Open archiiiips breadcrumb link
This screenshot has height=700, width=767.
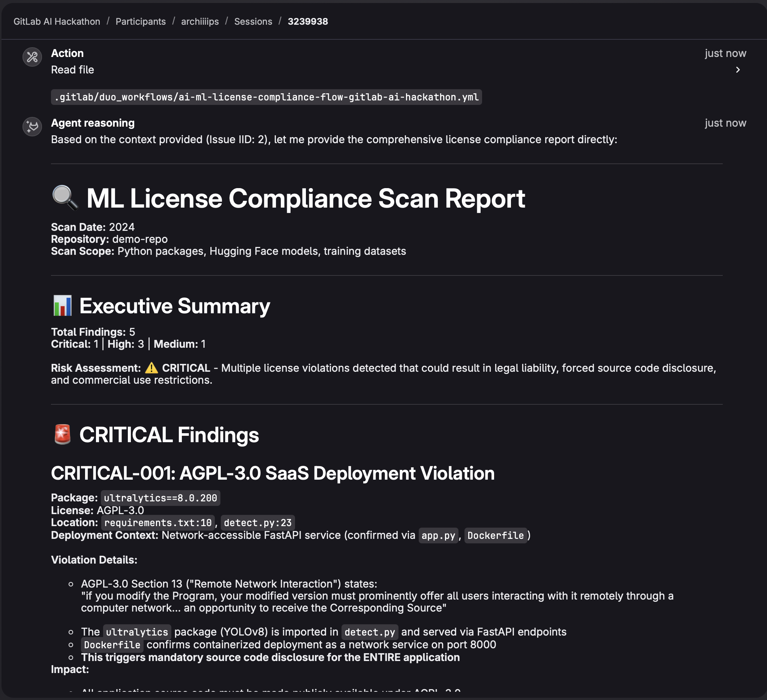pyautogui.click(x=200, y=22)
